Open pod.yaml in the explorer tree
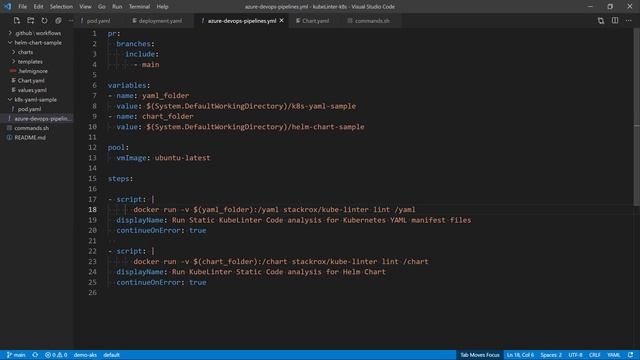Screen dimensions: 640x360 (x=29, y=109)
